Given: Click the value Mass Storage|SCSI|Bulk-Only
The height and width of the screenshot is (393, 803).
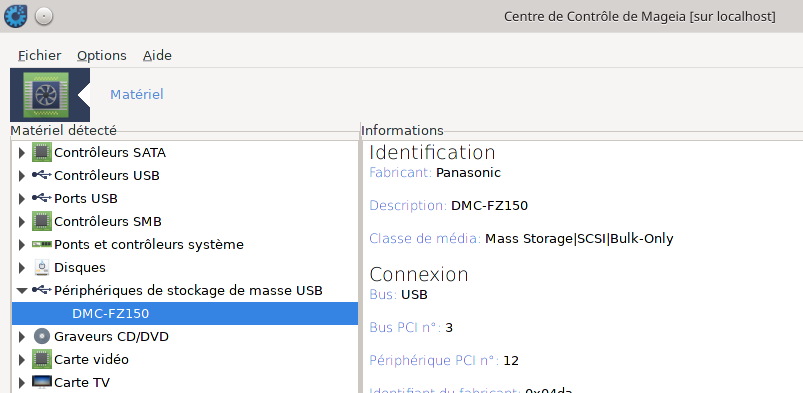Looking at the screenshot, I should [x=579, y=239].
